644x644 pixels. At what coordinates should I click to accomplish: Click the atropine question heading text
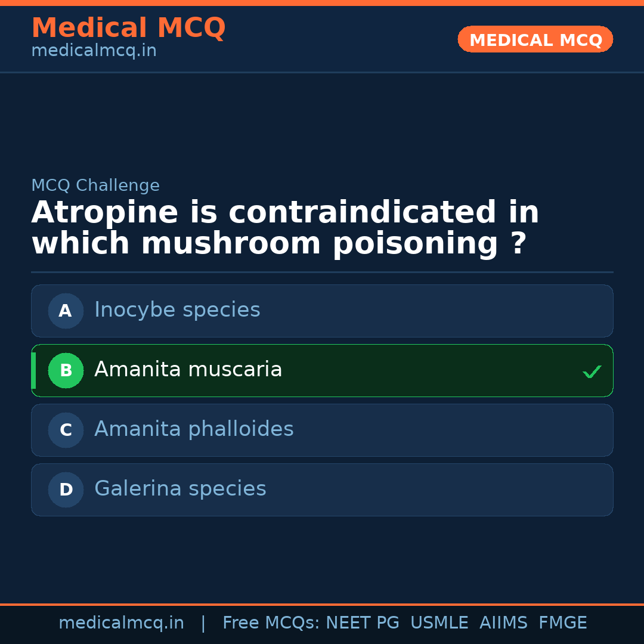click(x=285, y=228)
